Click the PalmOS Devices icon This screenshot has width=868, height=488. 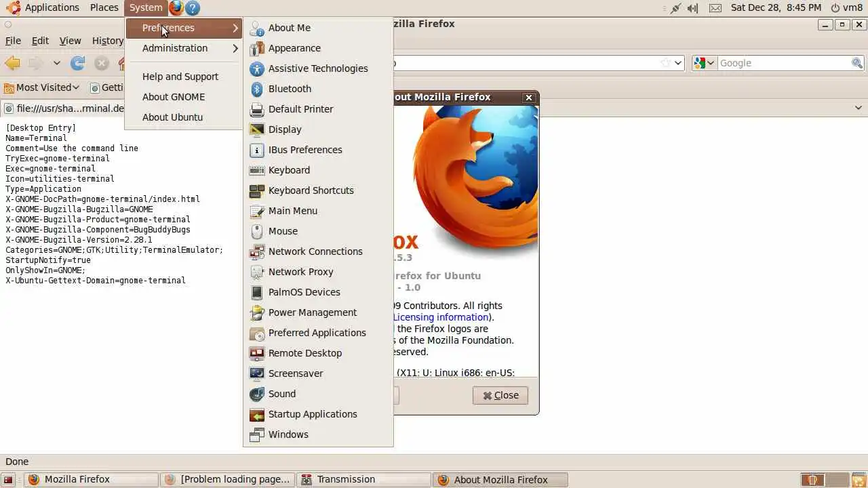[x=257, y=292]
